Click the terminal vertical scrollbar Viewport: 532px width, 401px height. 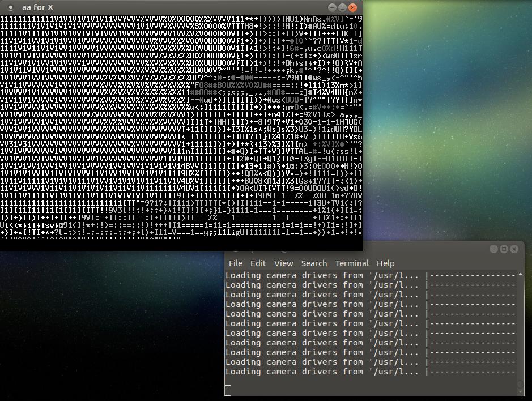521,332
